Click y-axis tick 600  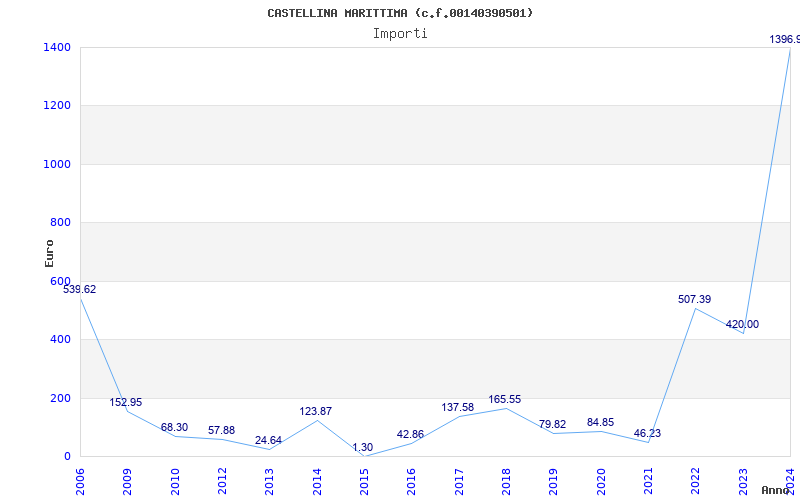60,281
